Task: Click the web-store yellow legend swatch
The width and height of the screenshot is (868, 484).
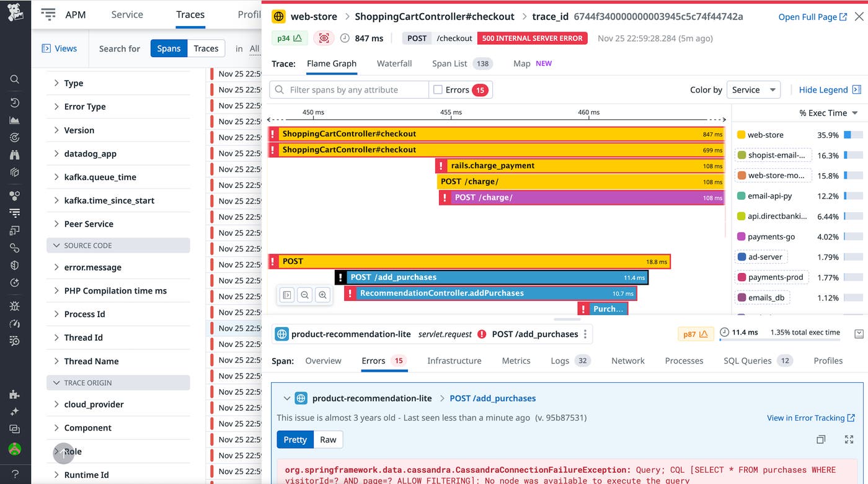Action: (741, 135)
